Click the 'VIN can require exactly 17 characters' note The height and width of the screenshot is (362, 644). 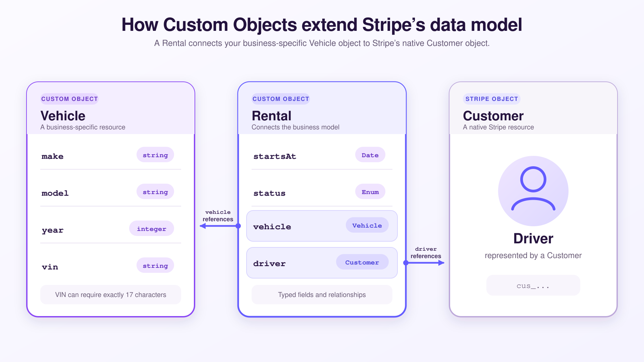click(x=111, y=295)
